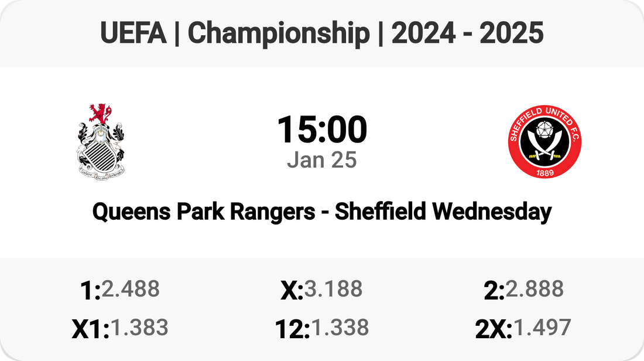Open the Queens Park Rangers team name

pyautogui.click(x=203, y=212)
